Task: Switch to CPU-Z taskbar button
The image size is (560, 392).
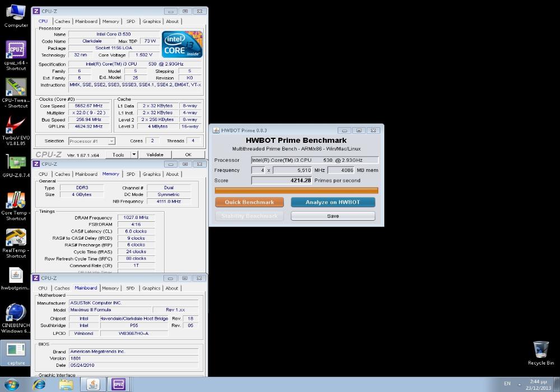Action: pyautogui.click(x=119, y=385)
